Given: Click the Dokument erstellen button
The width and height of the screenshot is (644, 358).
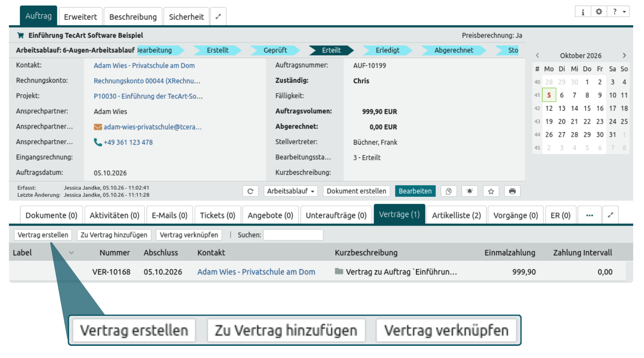Looking at the screenshot, I should [356, 191].
